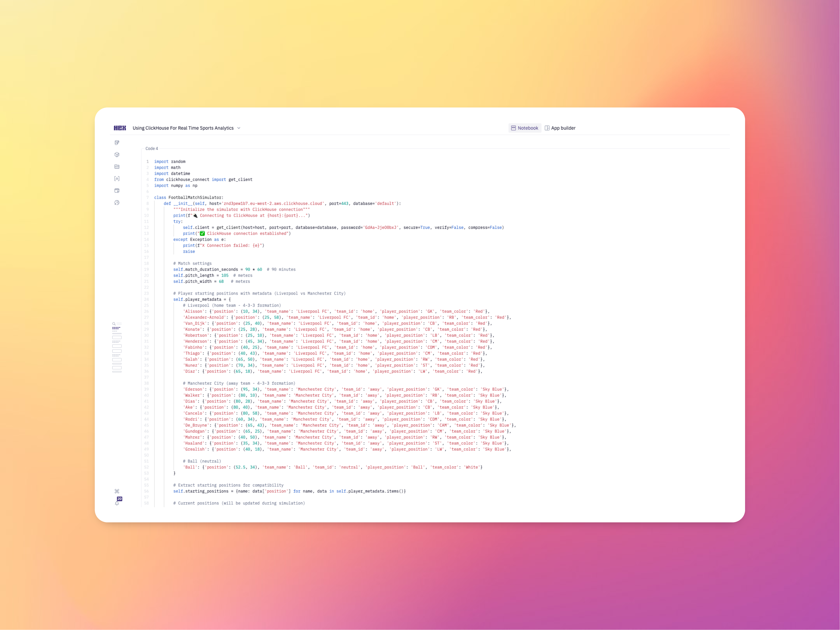Open the cube-shaped components sidebar icon
This screenshot has height=630, width=840.
[x=117, y=155]
